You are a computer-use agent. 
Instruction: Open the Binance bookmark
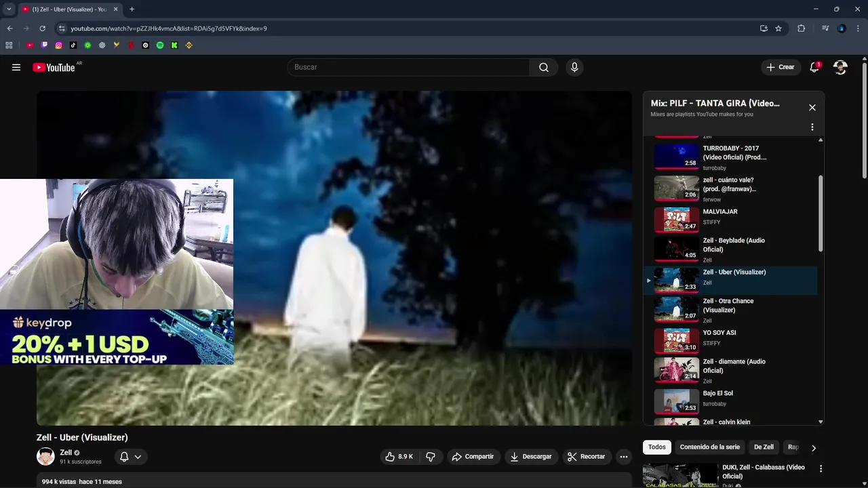point(189,45)
